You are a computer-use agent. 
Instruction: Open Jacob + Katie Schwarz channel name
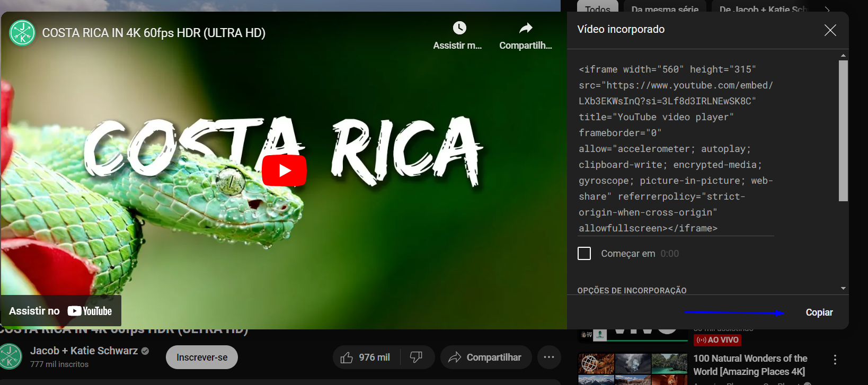click(84, 351)
